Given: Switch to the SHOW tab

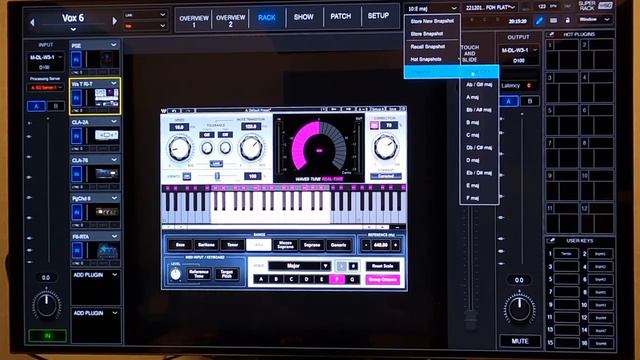Looking at the screenshot, I should (x=304, y=17).
